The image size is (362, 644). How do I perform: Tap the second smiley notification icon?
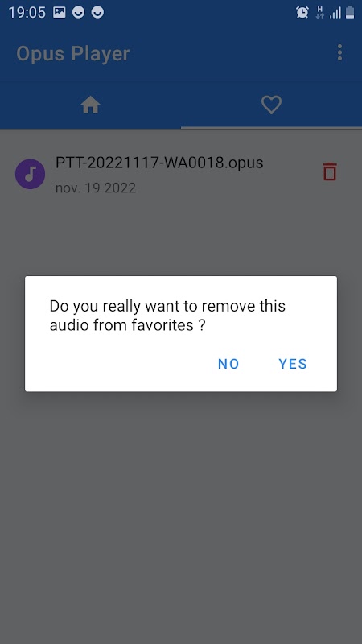click(97, 12)
